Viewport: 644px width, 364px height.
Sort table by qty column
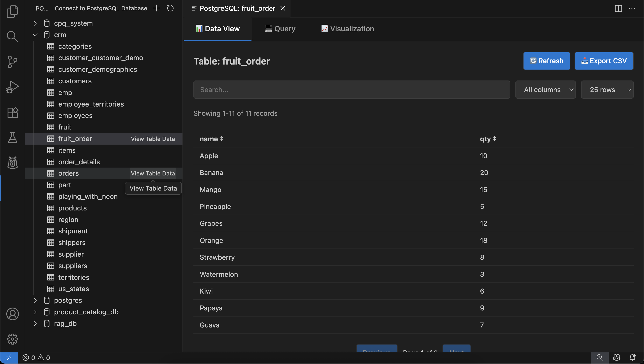[488, 139]
